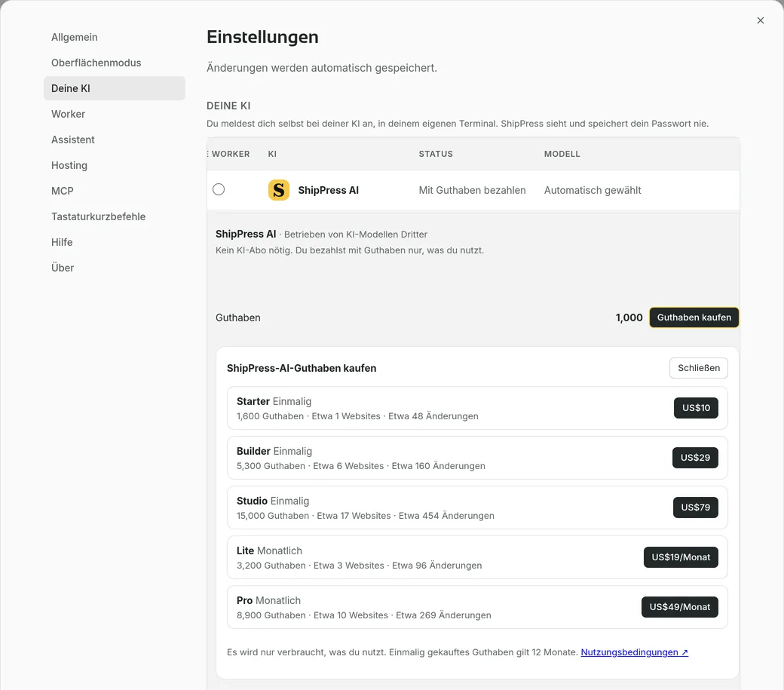Click the Guthaben kaufen button
This screenshot has width=784, height=690.
click(x=694, y=317)
